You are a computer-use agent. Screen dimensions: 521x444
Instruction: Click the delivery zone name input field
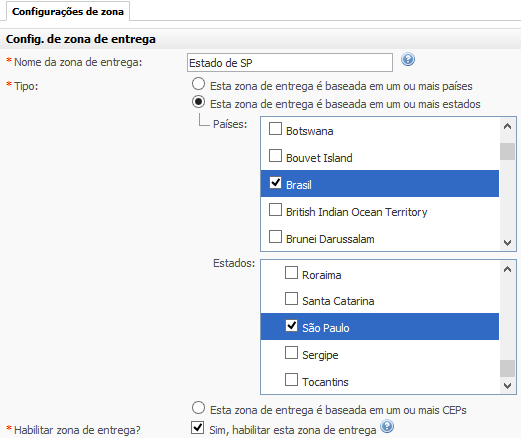point(290,63)
